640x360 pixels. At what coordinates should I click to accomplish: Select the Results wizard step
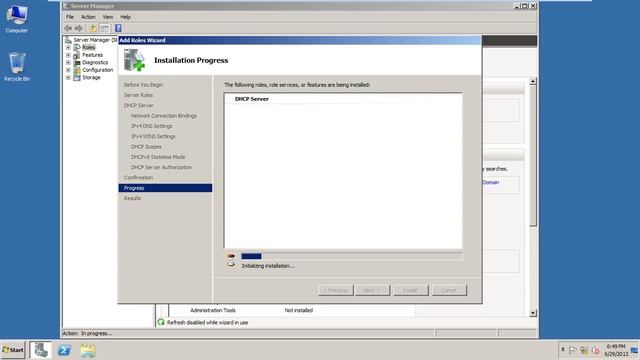(132, 198)
